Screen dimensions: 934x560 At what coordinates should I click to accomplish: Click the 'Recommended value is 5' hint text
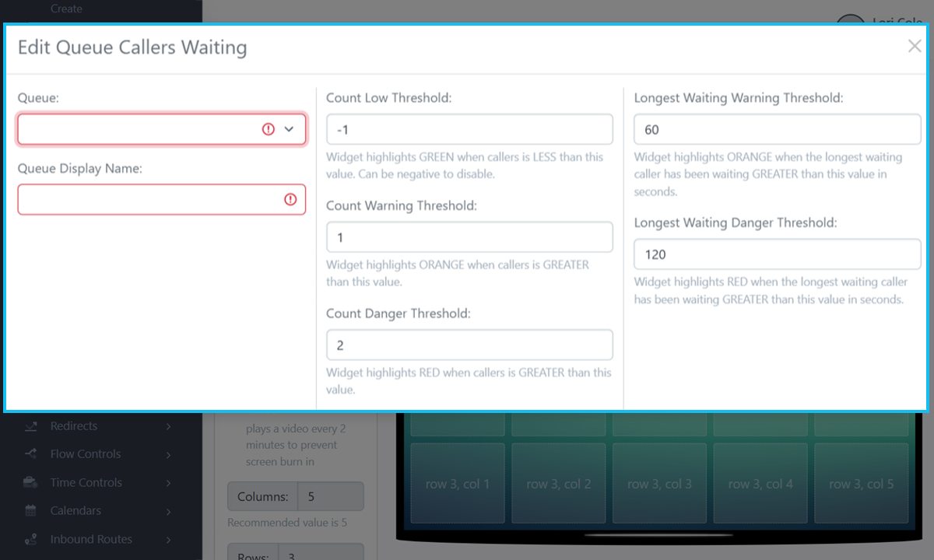tap(287, 523)
